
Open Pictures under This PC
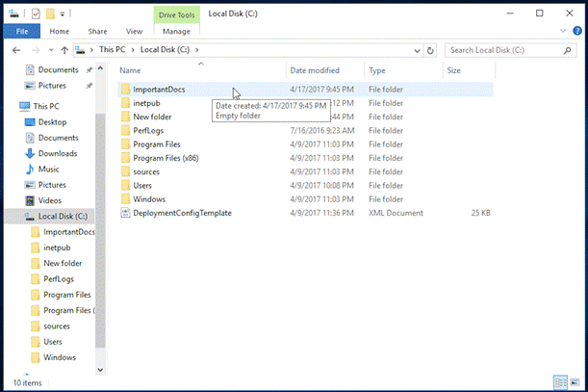coord(52,185)
